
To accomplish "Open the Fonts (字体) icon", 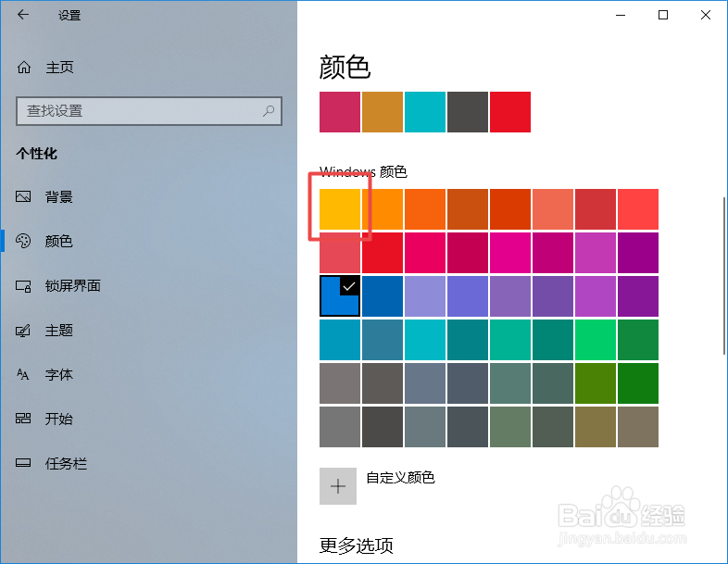I will click(x=24, y=375).
